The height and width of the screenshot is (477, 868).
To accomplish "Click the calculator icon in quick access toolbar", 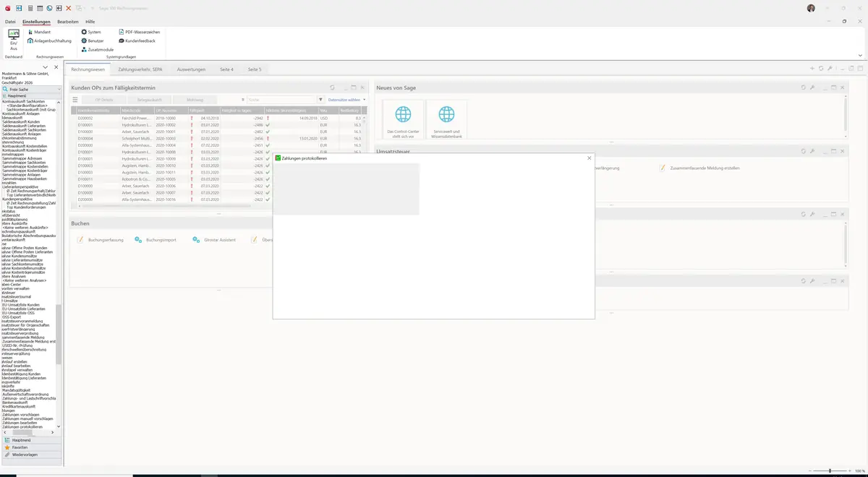I will [30, 8].
